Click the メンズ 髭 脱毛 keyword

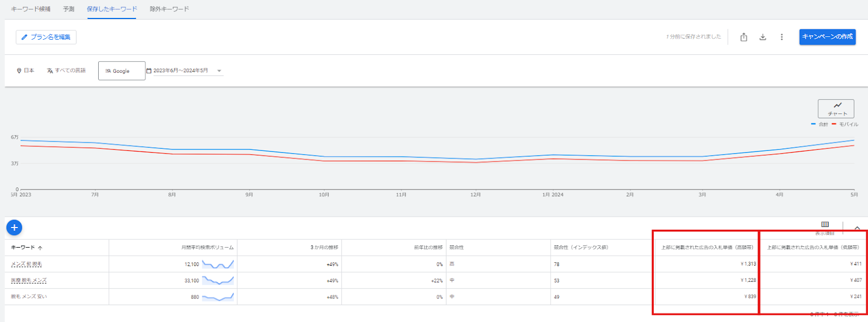point(27,264)
